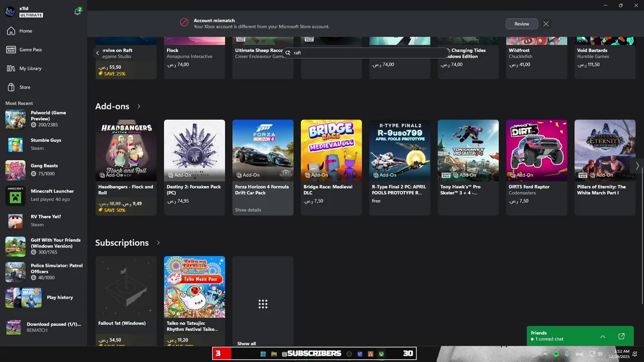The image size is (644, 362).
Task: Open Pillars of Eternity: White March card
Action: pos(605,167)
